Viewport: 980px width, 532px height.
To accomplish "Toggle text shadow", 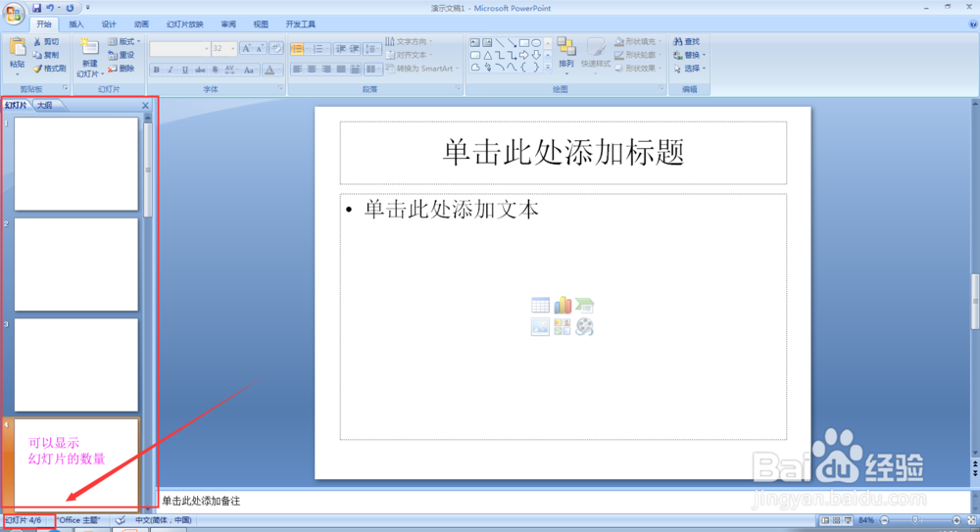I will click(215, 70).
